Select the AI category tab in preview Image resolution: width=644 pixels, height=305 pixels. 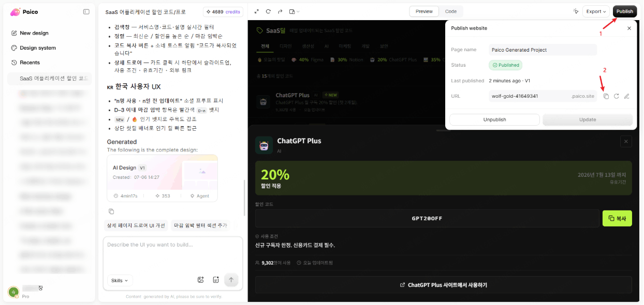(x=327, y=46)
